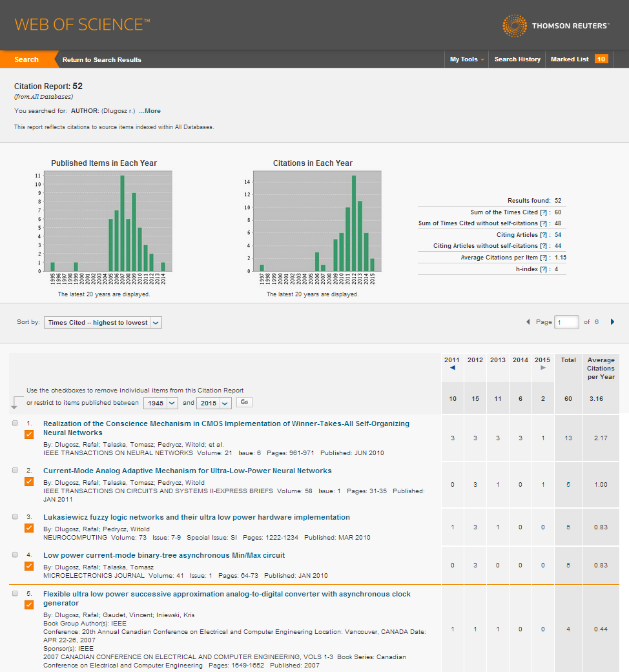Click the tallest 2007 bar in Published Items

pos(122,223)
